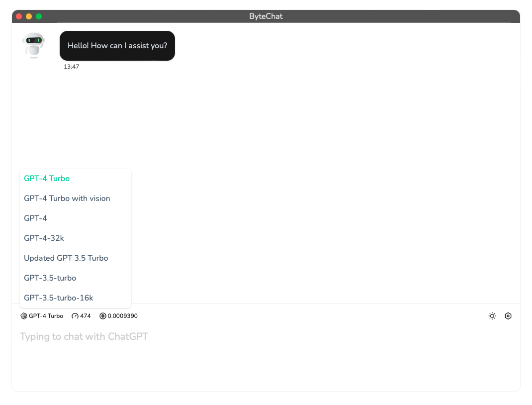Click the cost coin icon
The height and width of the screenshot is (405, 532).
[103, 316]
